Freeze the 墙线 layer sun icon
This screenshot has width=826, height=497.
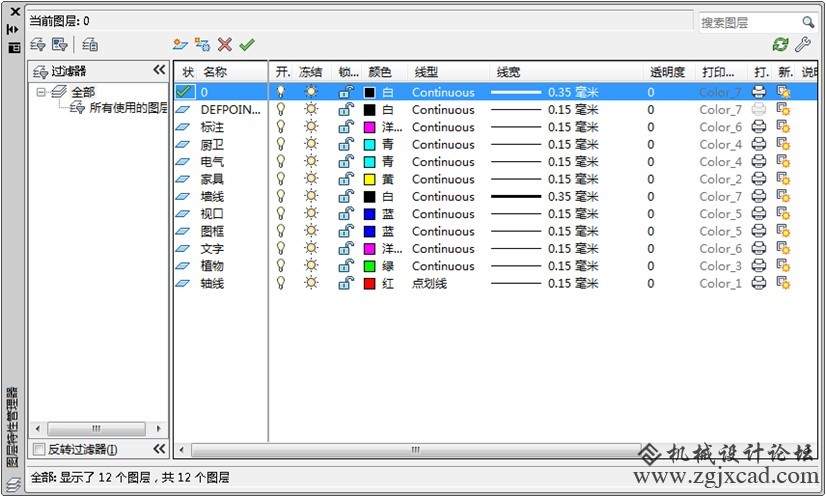point(311,197)
